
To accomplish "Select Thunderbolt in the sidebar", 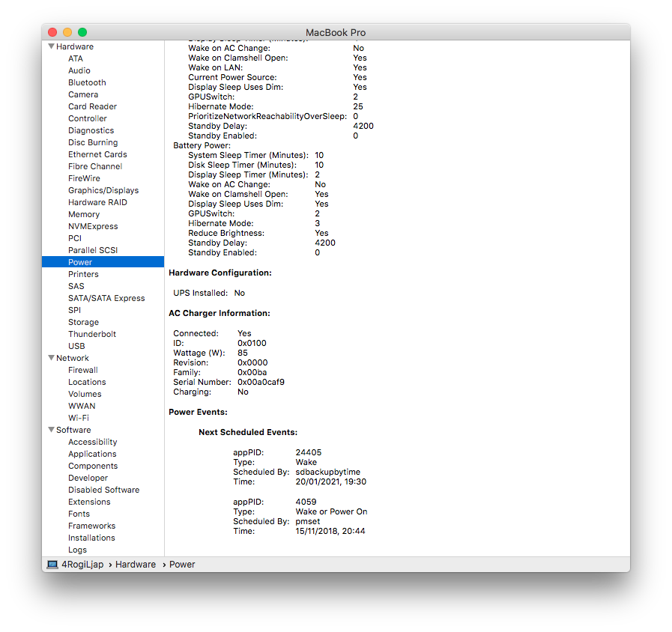I will point(92,335).
